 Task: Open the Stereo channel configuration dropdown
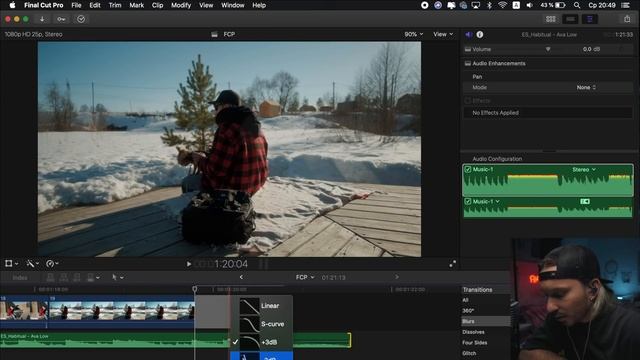pos(584,169)
